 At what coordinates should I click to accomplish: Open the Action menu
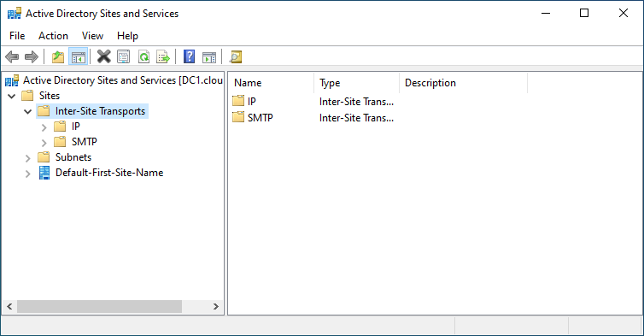point(53,36)
